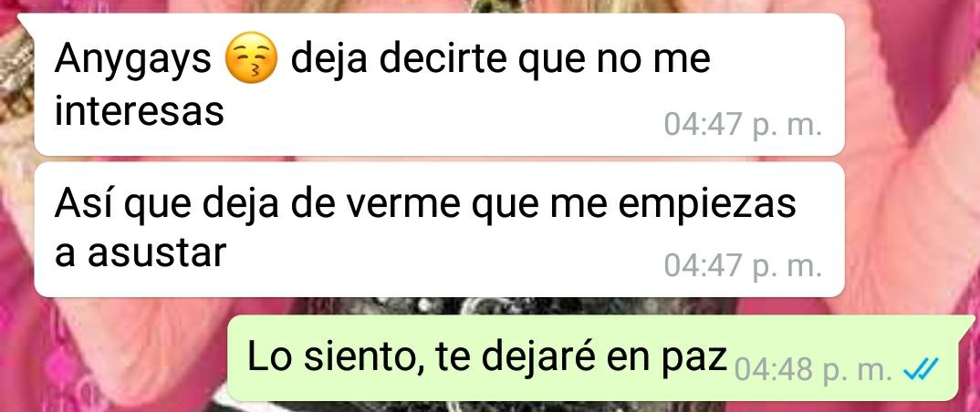This screenshot has height=412, width=980.
Task: Select the word Anygays in the first message
Action: 133,60
